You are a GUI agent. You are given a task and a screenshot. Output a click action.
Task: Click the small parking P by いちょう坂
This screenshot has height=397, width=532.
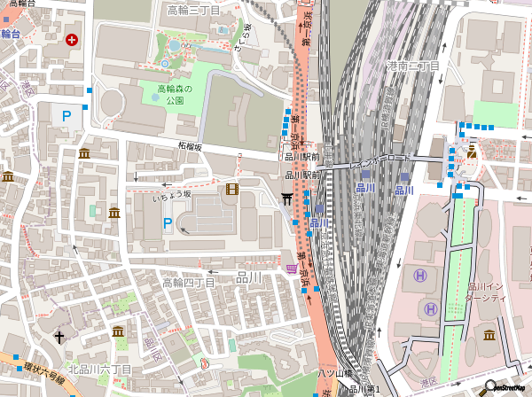168,224
